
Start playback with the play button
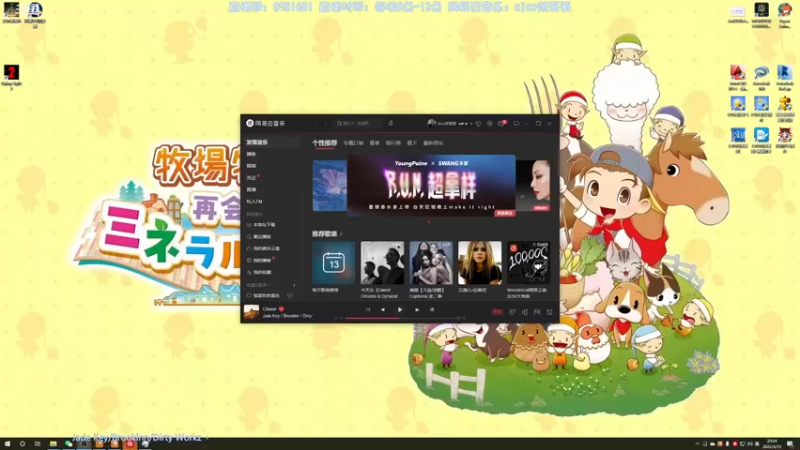[x=399, y=310]
